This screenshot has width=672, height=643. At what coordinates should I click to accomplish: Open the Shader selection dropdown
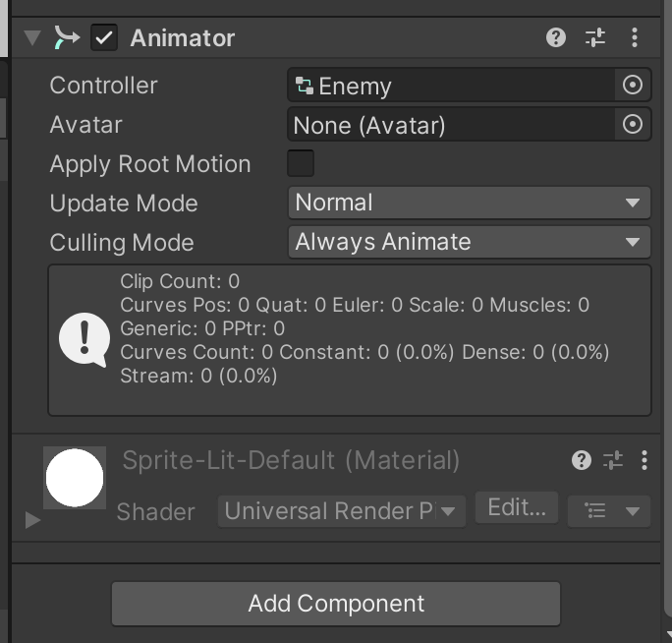[340, 510]
